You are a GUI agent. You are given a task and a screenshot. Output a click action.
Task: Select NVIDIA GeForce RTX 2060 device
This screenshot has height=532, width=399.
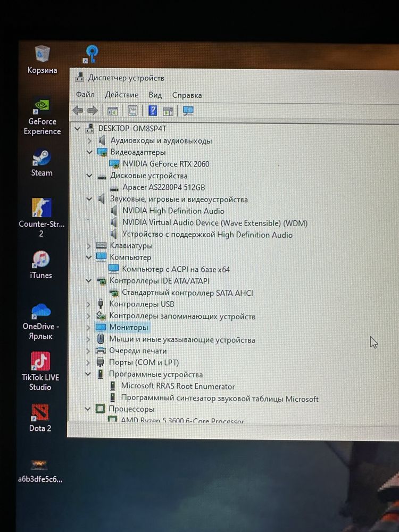[x=166, y=164]
